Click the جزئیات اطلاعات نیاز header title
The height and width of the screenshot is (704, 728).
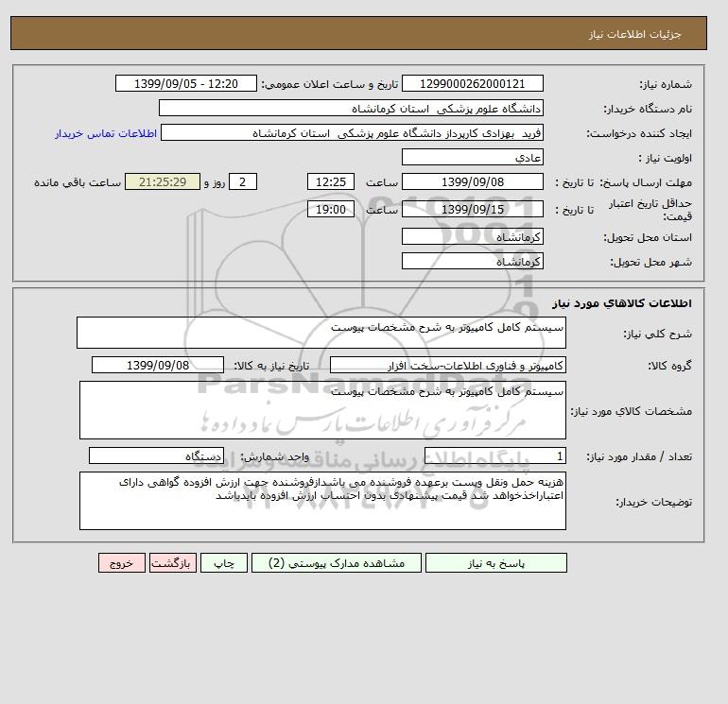point(634,34)
